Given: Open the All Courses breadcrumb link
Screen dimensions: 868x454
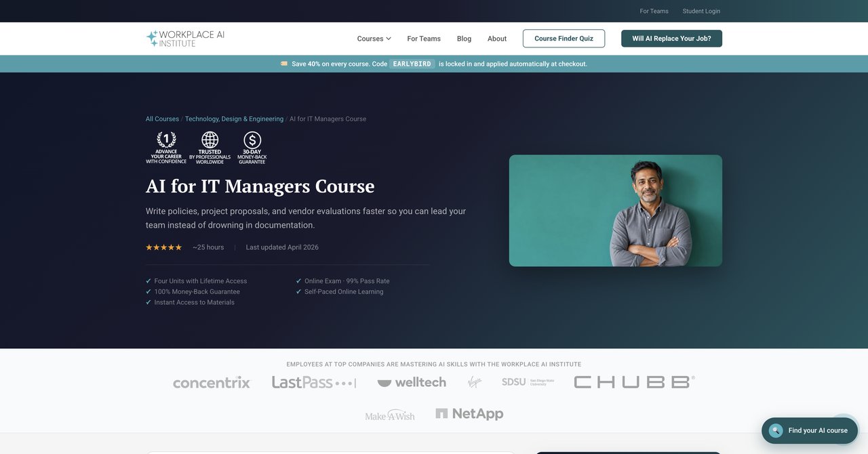Looking at the screenshot, I should 162,119.
